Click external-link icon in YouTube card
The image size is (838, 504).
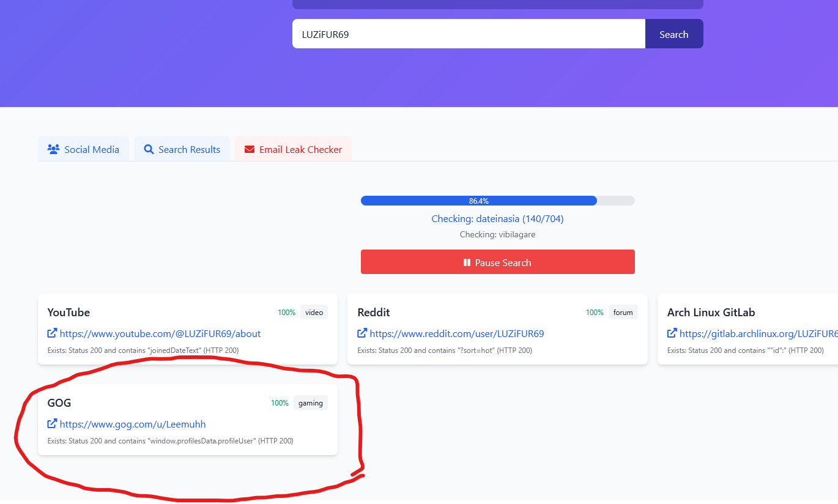click(x=53, y=333)
